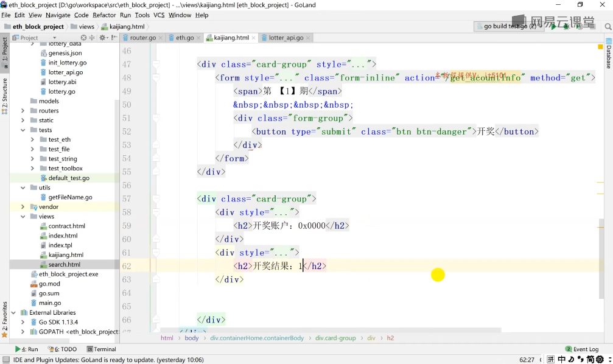Open the 6: TODO tool window
Screen dimensions: 613x364
click(x=62, y=349)
